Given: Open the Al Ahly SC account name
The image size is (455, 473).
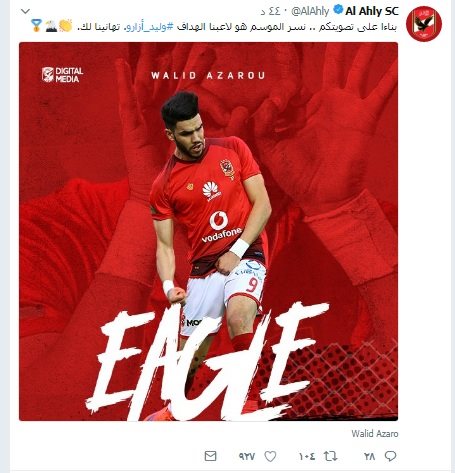Looking at the screenshot, I should click(x=372, y=11).
